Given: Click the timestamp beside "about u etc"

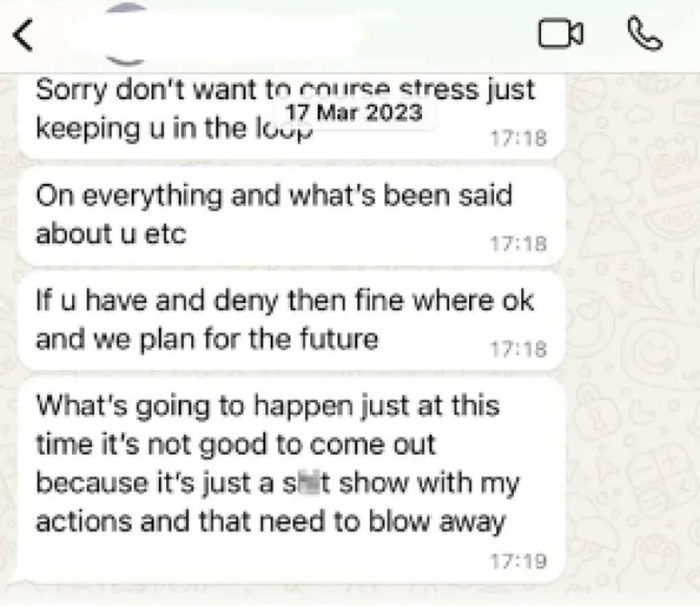Looking at the screenshot, I should 519,244.
